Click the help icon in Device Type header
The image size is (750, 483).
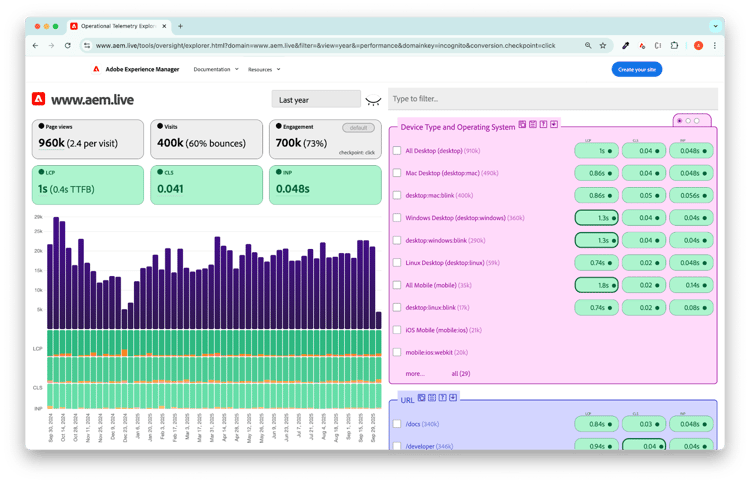pos(543,125)
